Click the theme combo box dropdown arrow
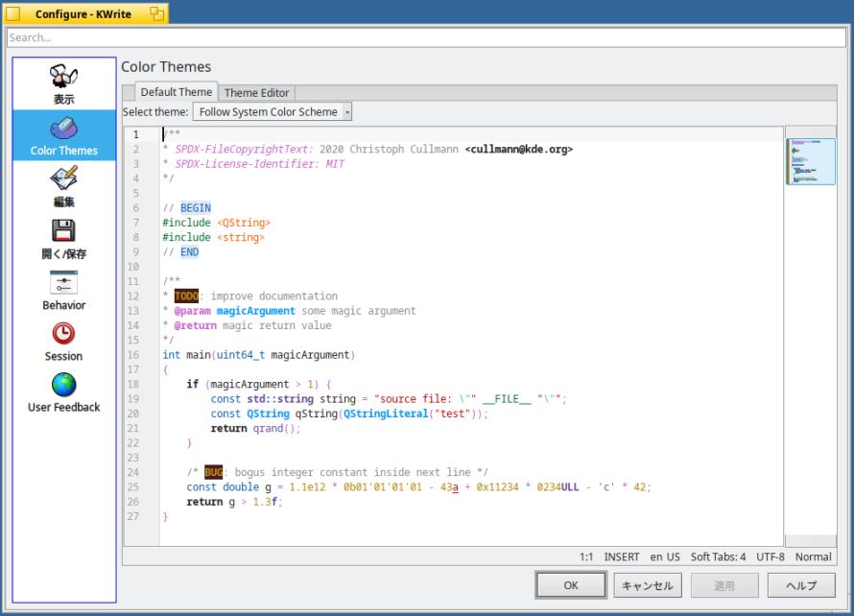 pyautogui.click(x=347, y=111)
